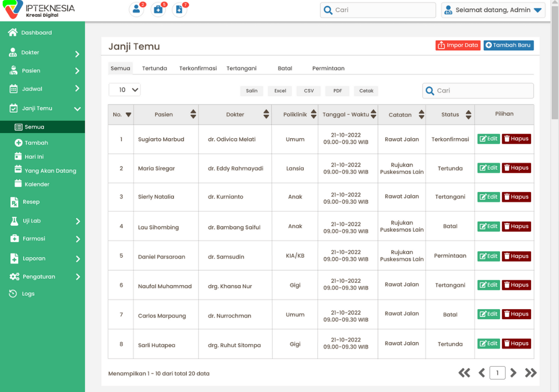Open the rows-per-page dropdown showing 10

click(x=125, y=90)
